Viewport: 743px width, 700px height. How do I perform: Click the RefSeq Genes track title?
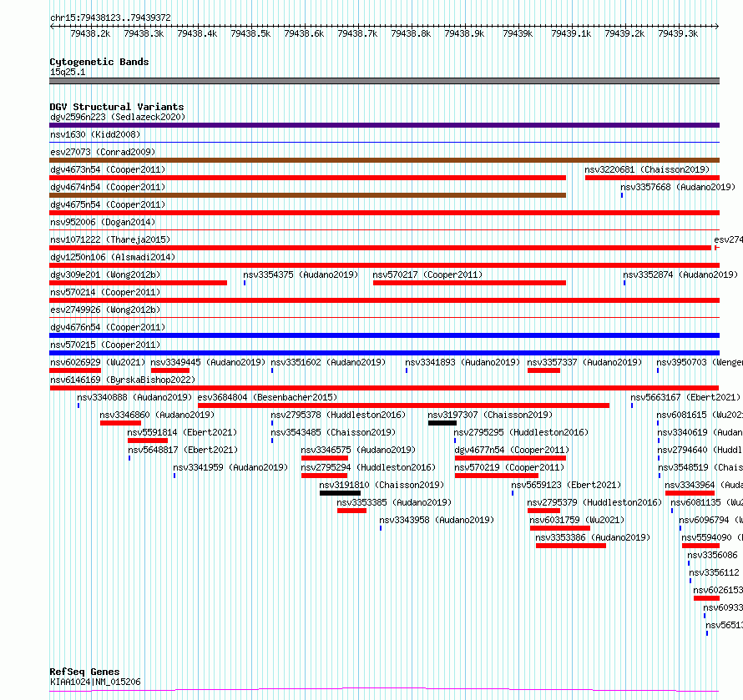[x=84, y=672]
